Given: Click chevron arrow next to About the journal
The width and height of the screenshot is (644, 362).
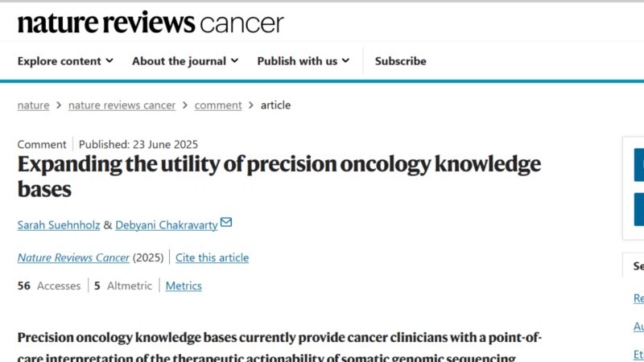Looking at the screenshot, I should click(x=234, y=61).
